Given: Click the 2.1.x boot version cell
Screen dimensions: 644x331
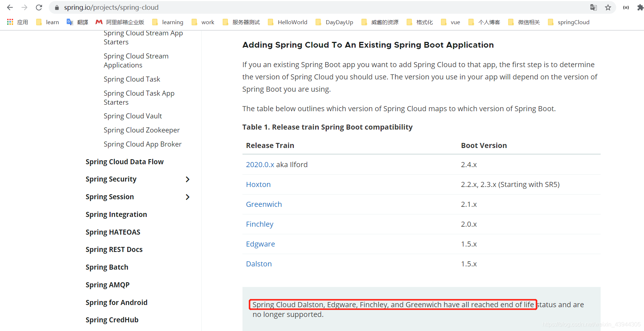Looking at the screenshot, I should click(469, 204).
